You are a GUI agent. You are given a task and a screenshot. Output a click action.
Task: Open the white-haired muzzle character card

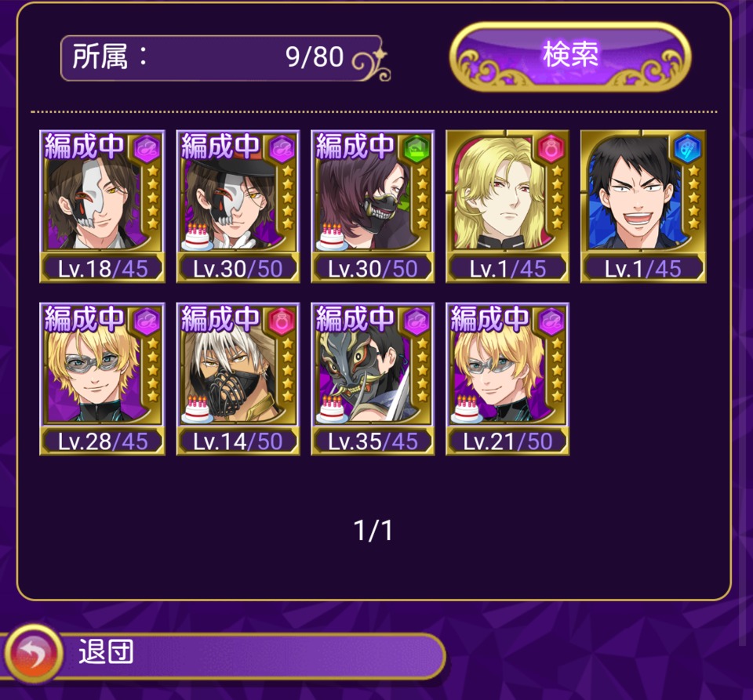tap(238, 379)
